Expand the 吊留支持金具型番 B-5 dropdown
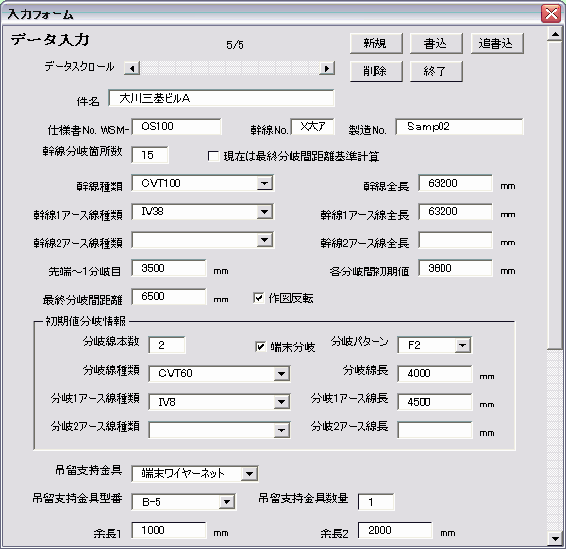Screen dimensions: 566x549 227,502
